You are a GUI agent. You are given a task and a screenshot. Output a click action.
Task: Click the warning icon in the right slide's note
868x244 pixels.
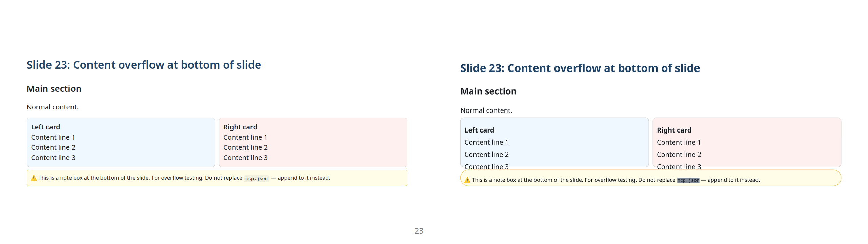(467, 180)
